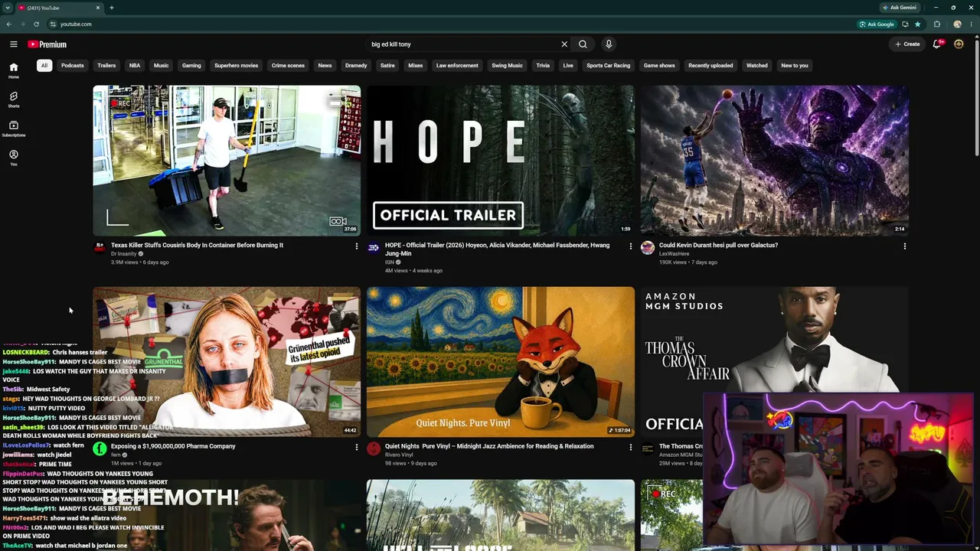Filter by Sports Car Racing chip

coord(609,66)
